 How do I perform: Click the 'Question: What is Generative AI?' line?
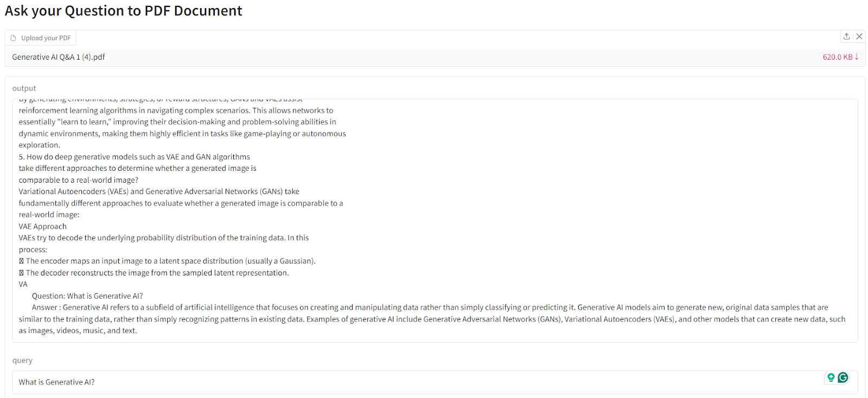pos(87,296)
